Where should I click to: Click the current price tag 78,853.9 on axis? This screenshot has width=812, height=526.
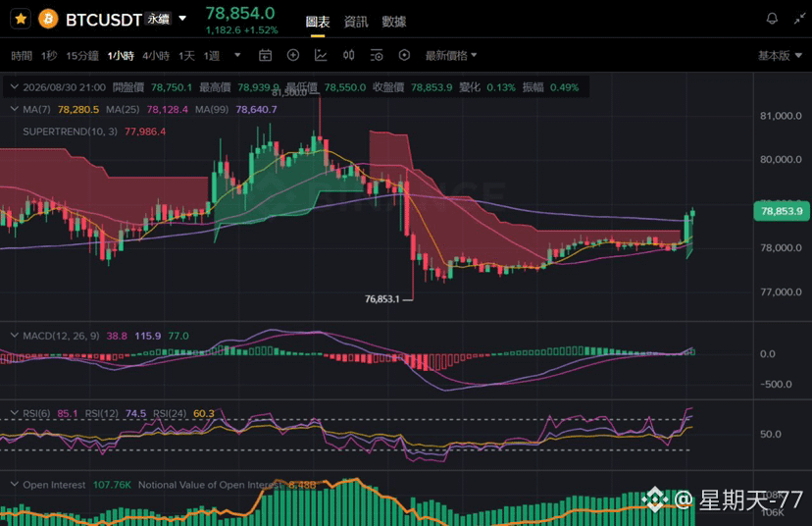pos(782,211)
